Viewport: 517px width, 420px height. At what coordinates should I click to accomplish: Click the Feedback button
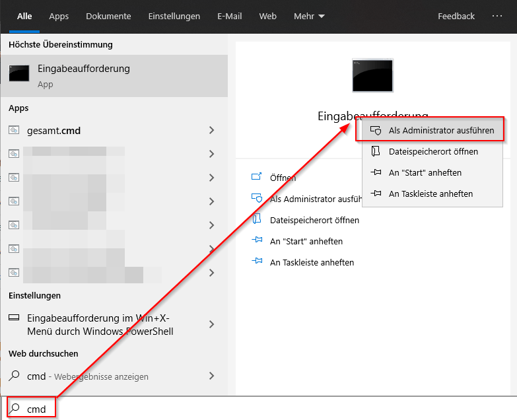(456, 17)
